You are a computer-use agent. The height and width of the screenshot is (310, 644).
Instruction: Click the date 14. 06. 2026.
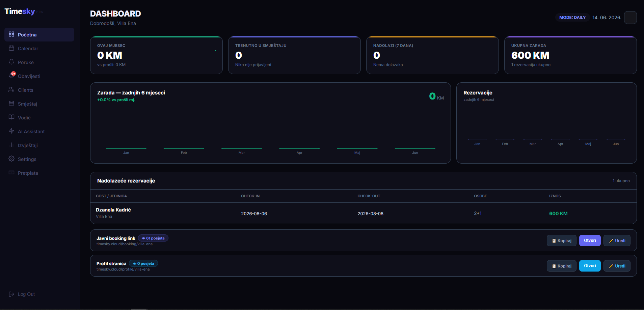click(607, 18)
